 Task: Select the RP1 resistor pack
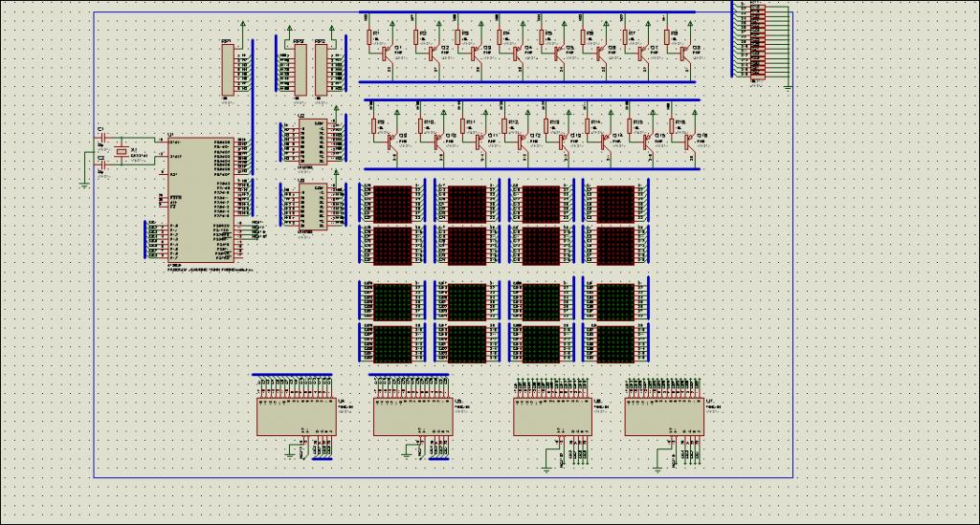coord(228,69)
